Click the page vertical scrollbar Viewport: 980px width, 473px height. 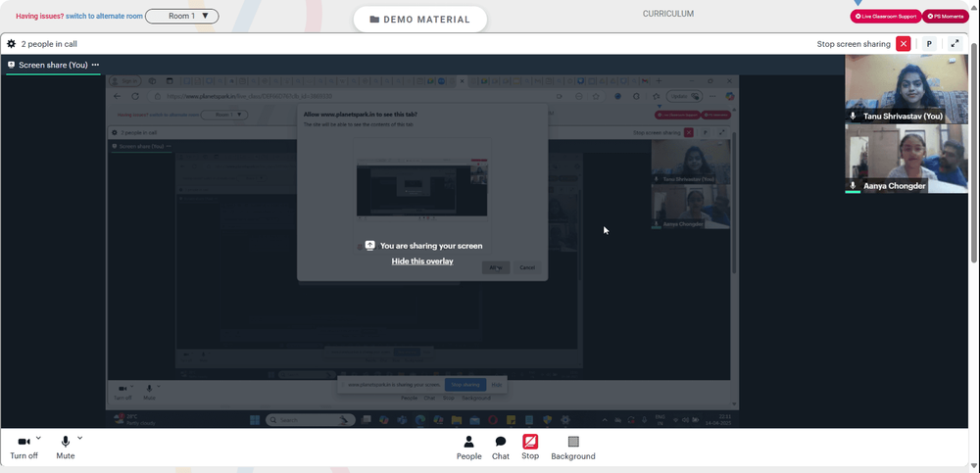pos(974,153)
